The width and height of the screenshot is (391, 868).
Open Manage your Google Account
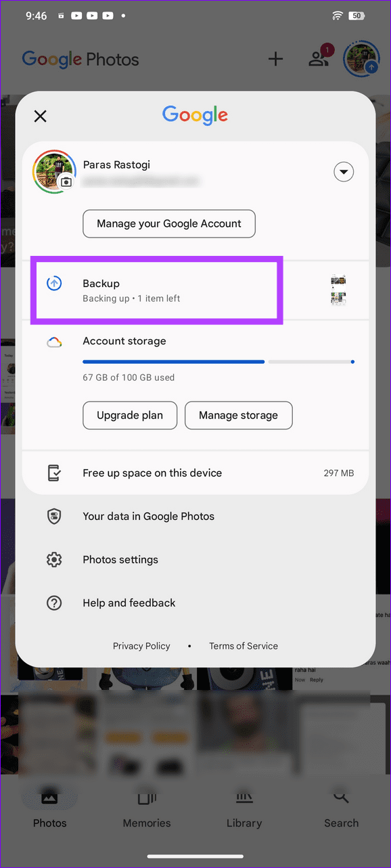point(169,223)
